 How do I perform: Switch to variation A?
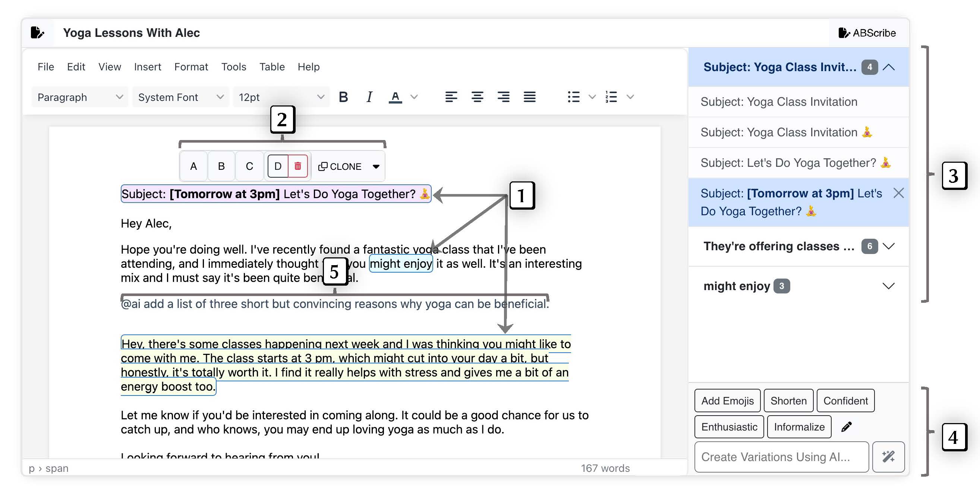point(193,166)
